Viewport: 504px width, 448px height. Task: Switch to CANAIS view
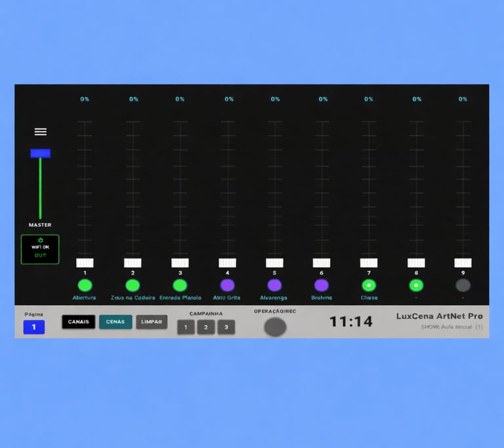click(79, 321)
